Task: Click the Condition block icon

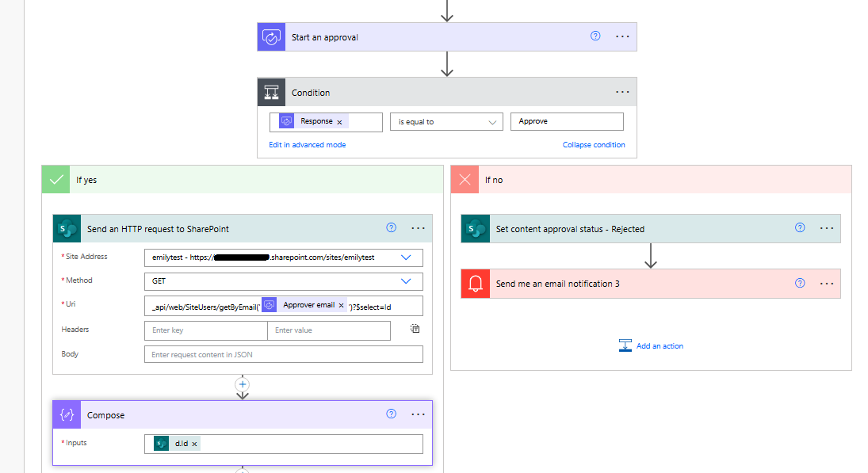Action: click(271, 92)
